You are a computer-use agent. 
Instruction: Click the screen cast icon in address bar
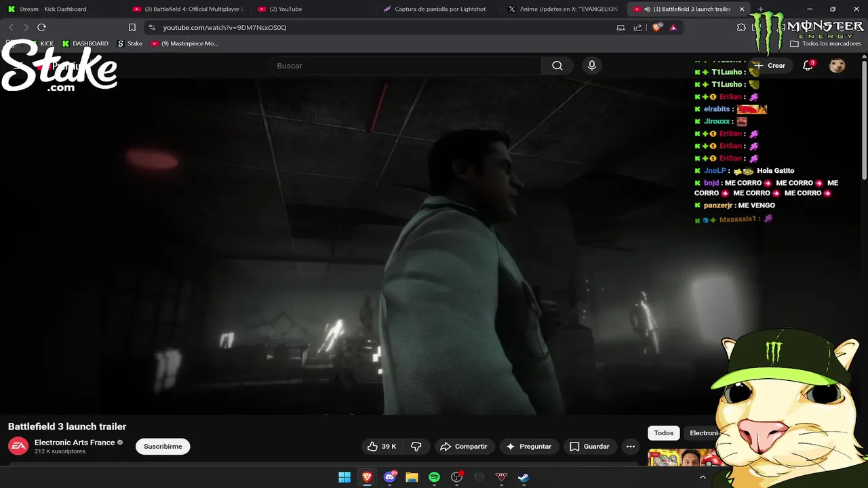(x=620, y=27)
